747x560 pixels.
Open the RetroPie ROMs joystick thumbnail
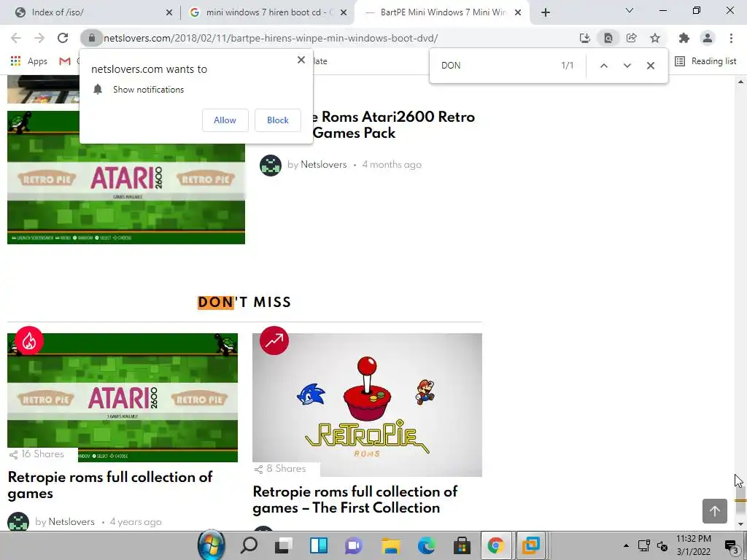[368, 405]
